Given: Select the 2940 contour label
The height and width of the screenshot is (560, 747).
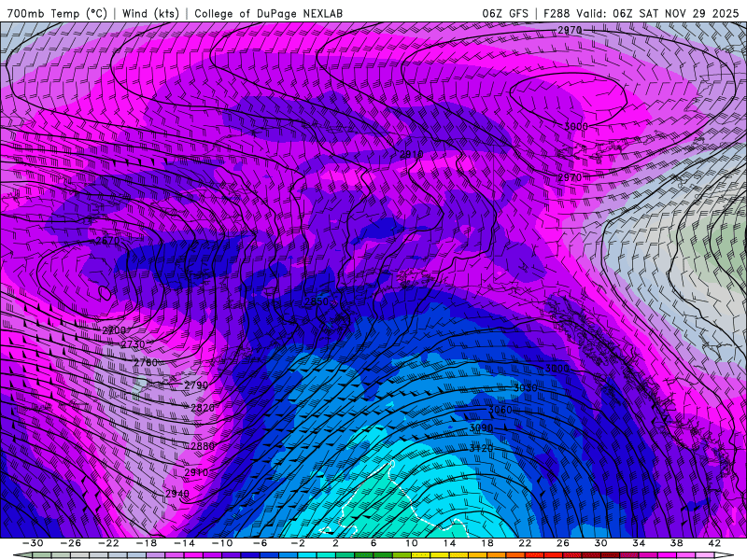Looking at the screenshot, I should click(x=177, y=494).
